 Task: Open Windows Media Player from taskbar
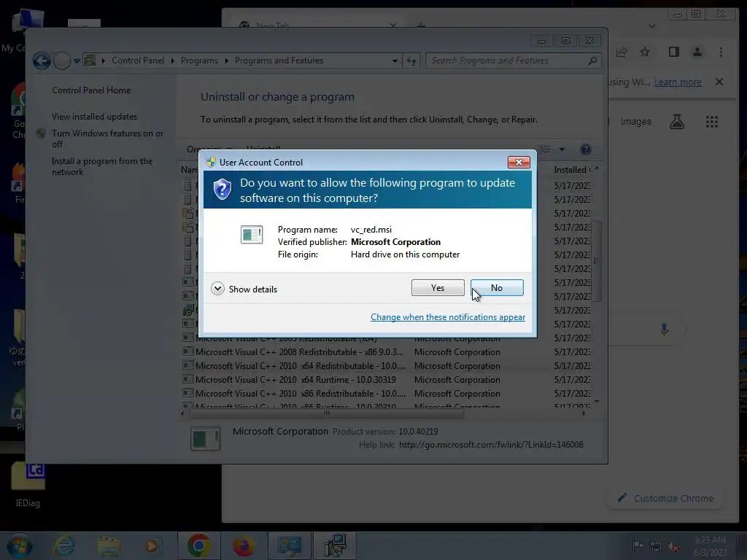click(x=152, y=545)
